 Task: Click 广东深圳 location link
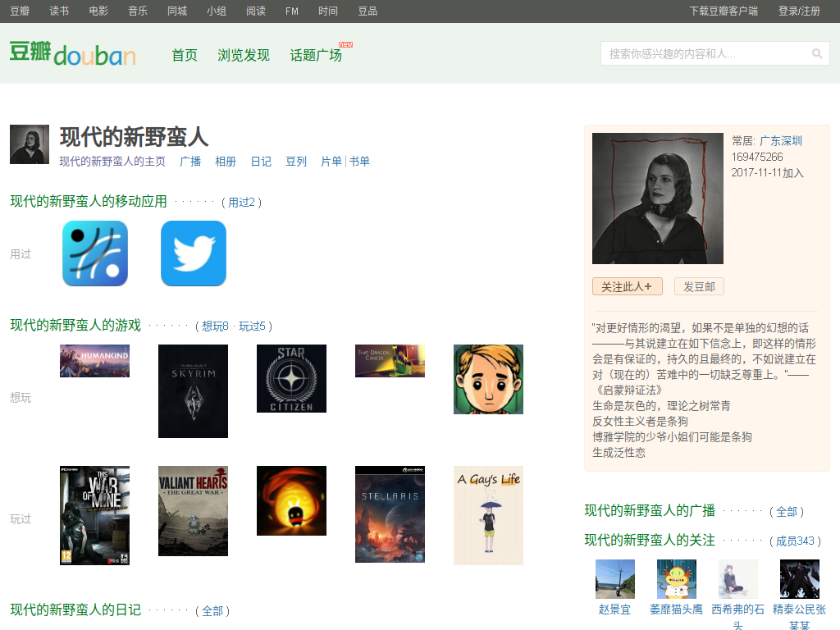(x=781, y=141)
